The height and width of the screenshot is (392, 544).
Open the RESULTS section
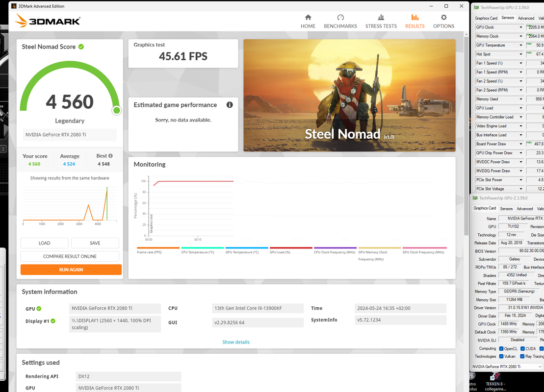[415, 22]
